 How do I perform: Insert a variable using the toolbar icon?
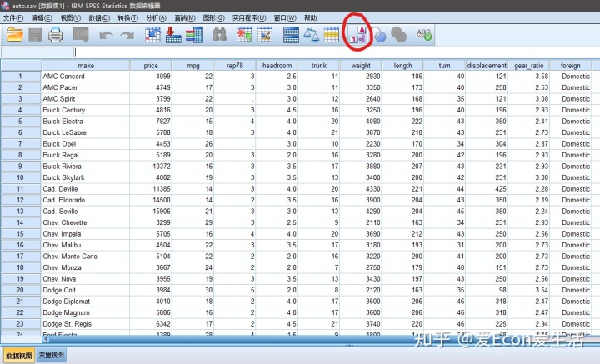point(265,35)
